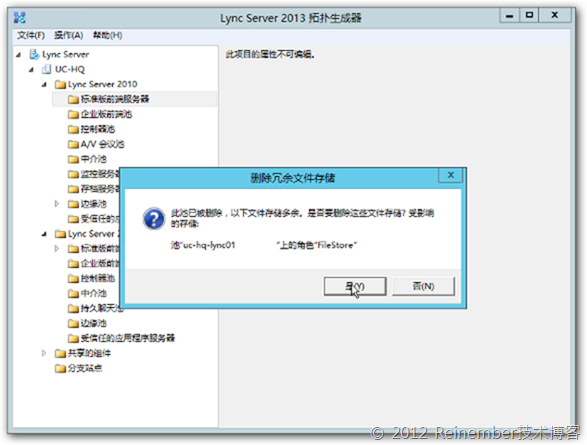Viewport: 587px width, 445px height.
Task: Click the Lync Server 2010 folder icon
Action: point(60,84)
